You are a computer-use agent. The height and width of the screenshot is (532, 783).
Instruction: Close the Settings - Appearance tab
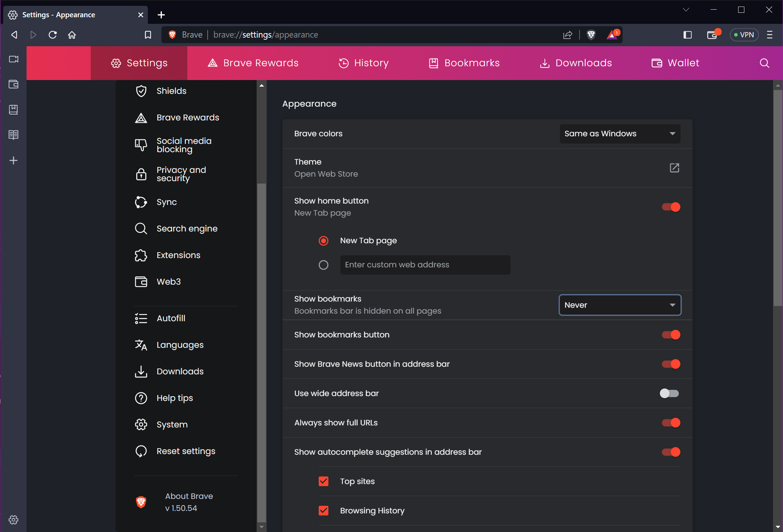(x=140, y=15)
